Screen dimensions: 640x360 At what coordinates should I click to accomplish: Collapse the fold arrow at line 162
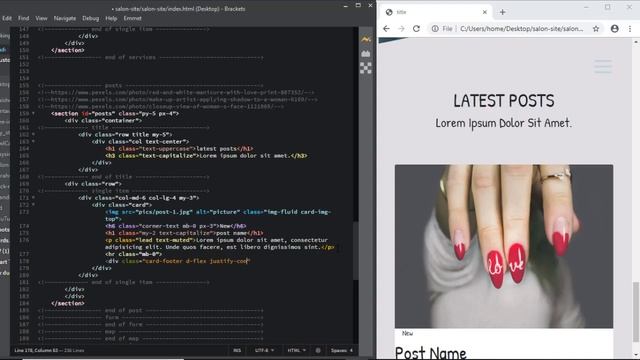[x=33, y=134]
